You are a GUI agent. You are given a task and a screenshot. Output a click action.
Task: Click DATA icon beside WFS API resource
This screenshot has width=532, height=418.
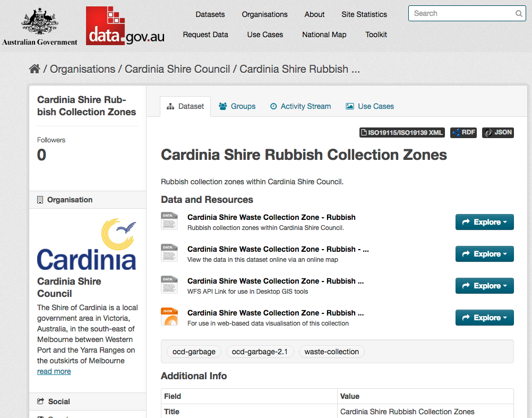click(x=169, y=285)
